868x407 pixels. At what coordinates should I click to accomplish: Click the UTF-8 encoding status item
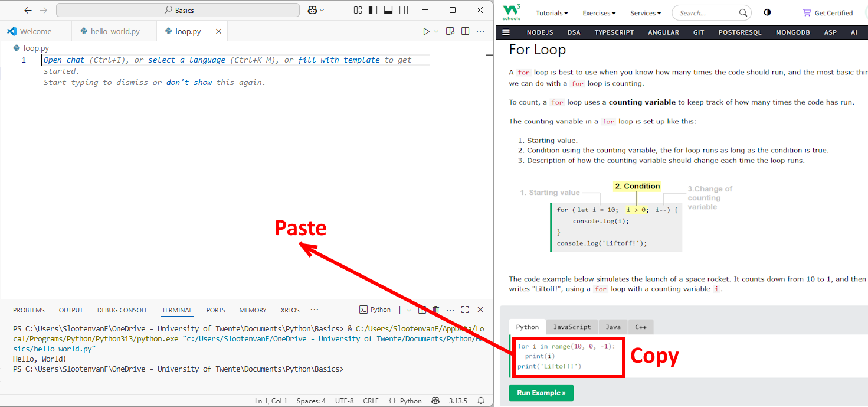coord(345,401)
